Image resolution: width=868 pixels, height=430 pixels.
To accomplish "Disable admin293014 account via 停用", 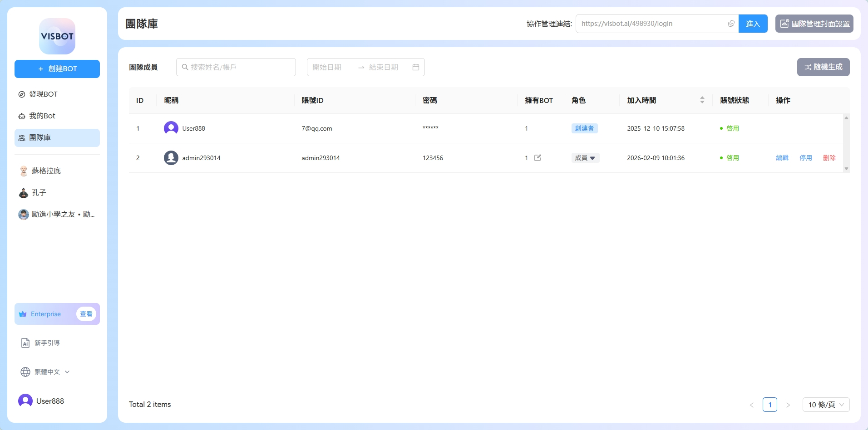I will (x=805, y=158).
